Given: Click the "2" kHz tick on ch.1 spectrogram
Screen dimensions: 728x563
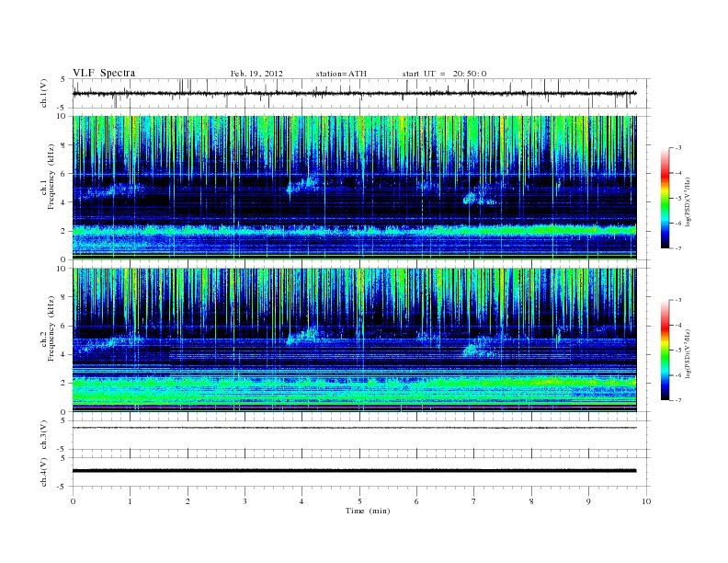Looking at the screenshot, I should [63, 231].
